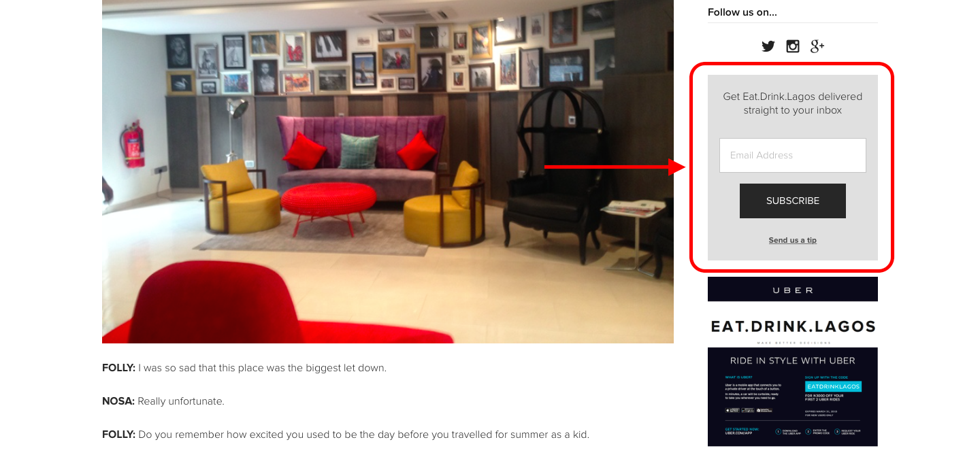This screenshot has height=459, width=980.
Task: Click the App Store badge in Uber ad
Action: [732, 410]
